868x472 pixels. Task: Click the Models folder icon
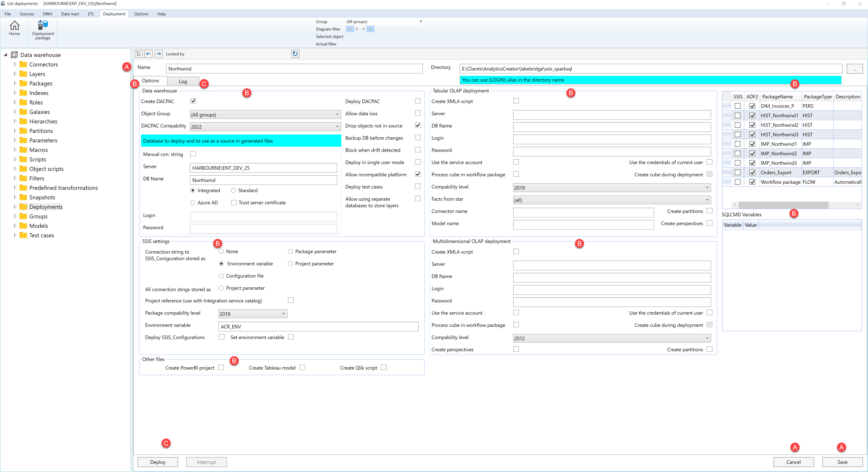pos(23,226)
